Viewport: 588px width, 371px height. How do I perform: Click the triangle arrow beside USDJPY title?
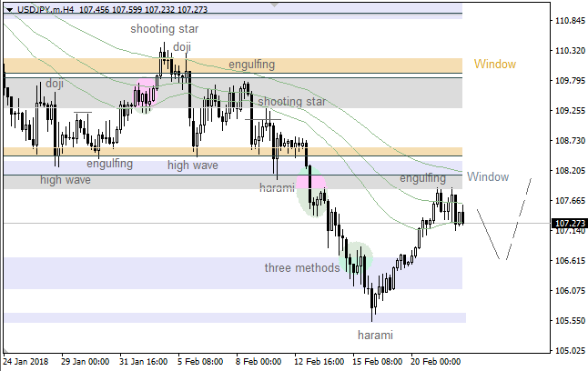click(x=7, y=7)
